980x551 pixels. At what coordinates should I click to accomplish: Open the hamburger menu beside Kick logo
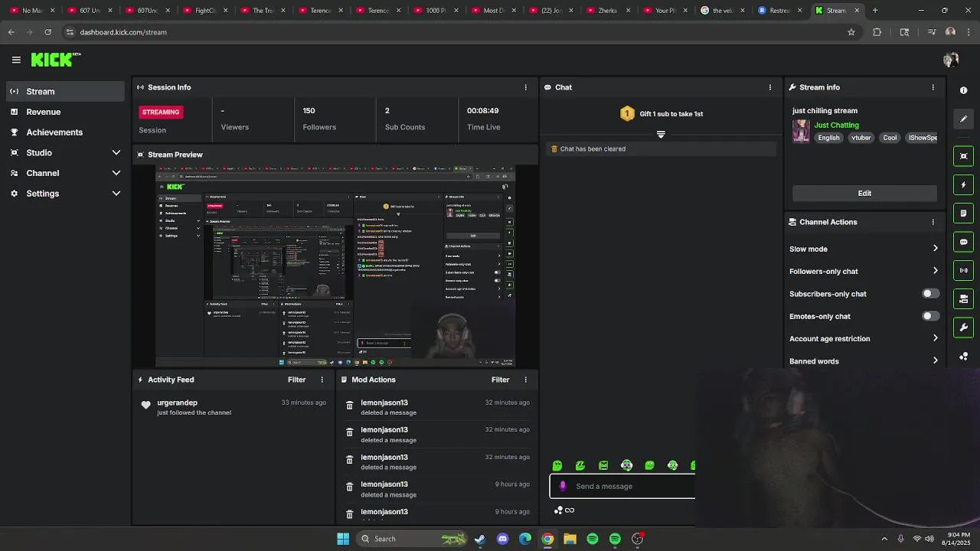tap(16, 60)
